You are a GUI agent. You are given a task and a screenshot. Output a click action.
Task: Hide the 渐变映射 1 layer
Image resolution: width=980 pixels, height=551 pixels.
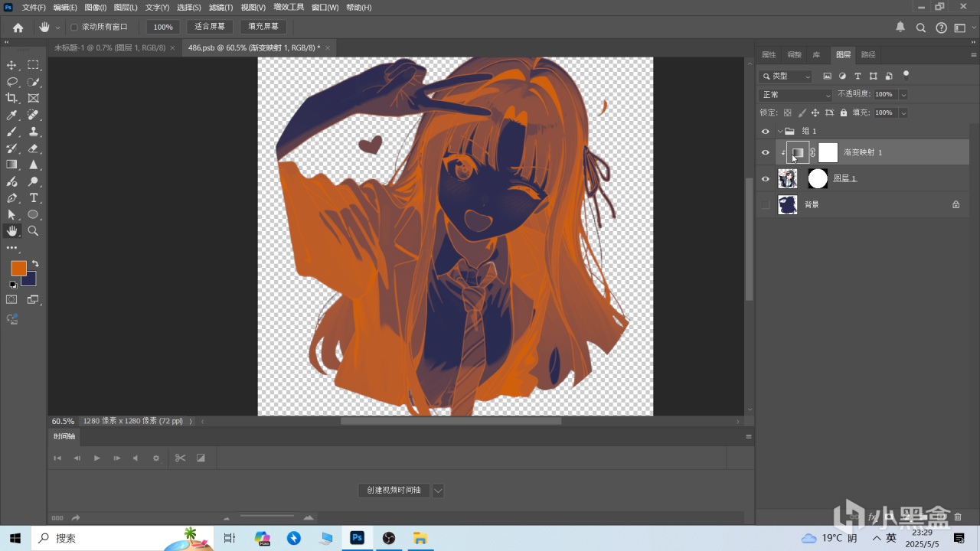click(765, 152)
